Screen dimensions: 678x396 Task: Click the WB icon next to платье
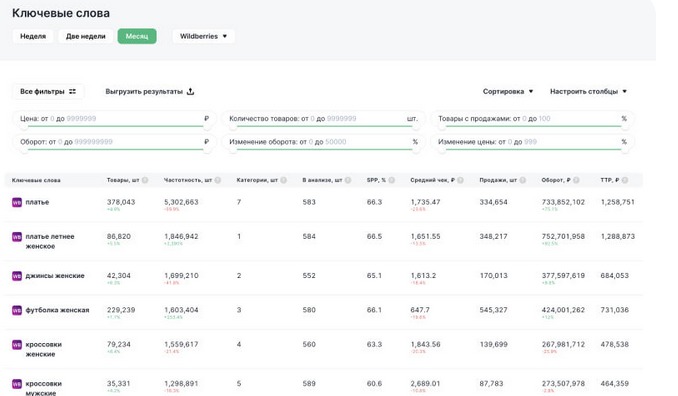(x=17, y=202)
